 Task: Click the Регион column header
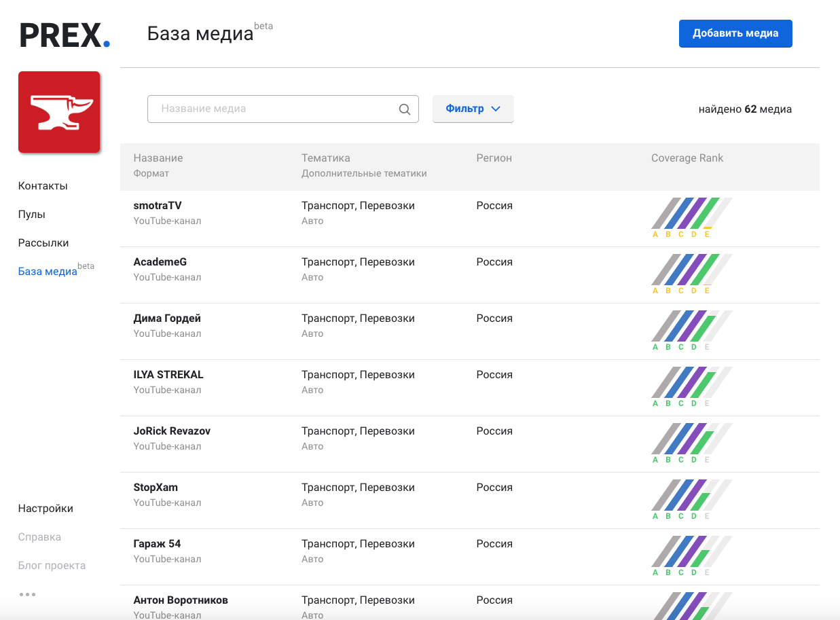[494, 158]
